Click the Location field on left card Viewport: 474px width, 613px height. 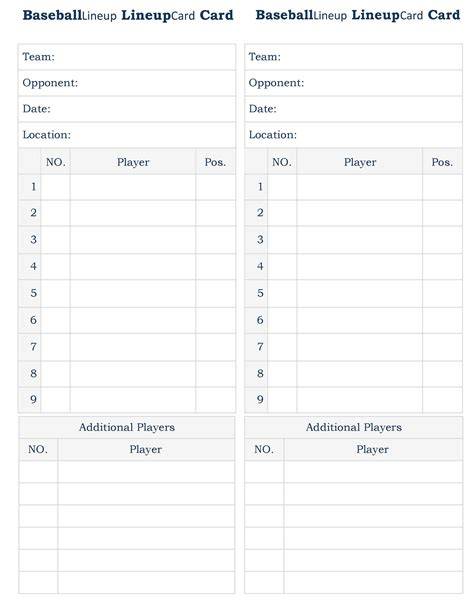[x=127, y=135]
